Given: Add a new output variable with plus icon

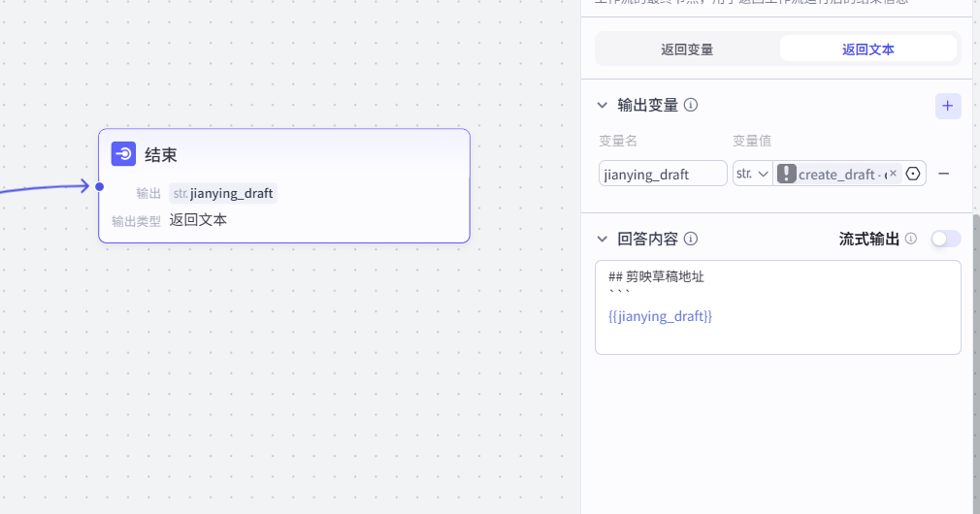Looking at the screenshot, I should (x=948, y=106).
